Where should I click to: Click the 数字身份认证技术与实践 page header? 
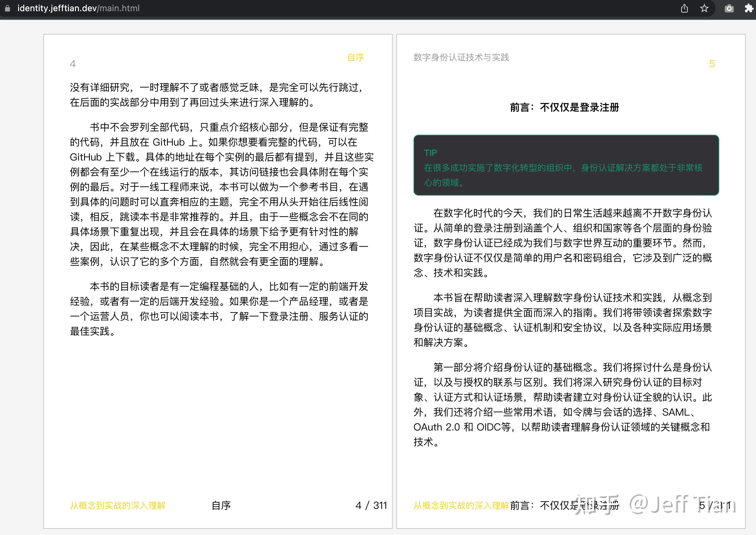[460, 58]
